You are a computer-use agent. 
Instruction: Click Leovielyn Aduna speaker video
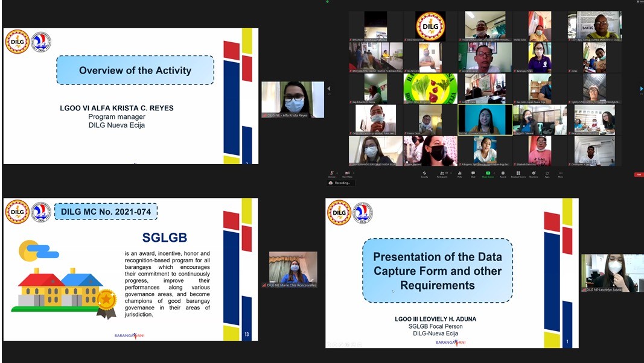pos(613,273)
